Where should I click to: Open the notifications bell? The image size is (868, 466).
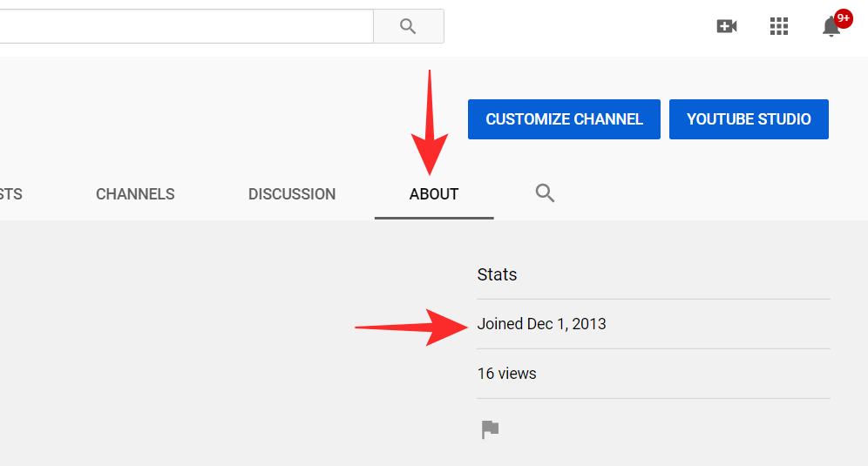coord(831,28)
